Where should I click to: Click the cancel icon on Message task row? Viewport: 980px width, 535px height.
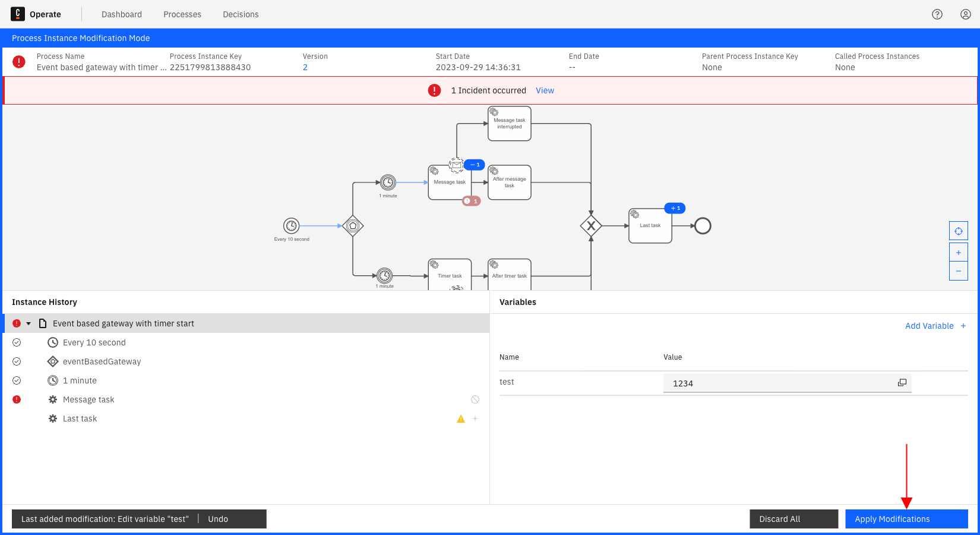click(x=475, y=399)
